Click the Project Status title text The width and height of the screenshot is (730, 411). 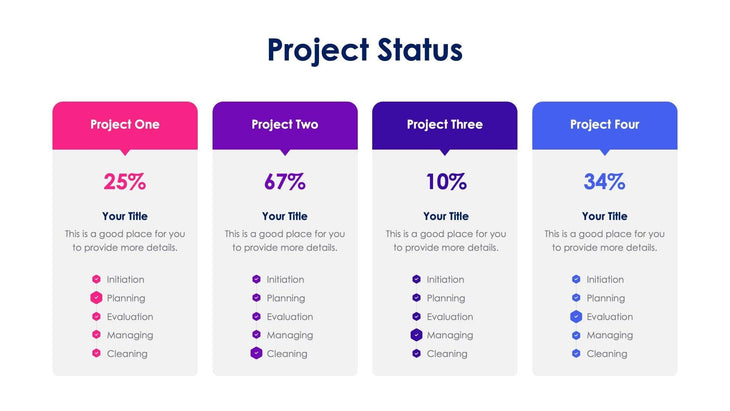365,49
